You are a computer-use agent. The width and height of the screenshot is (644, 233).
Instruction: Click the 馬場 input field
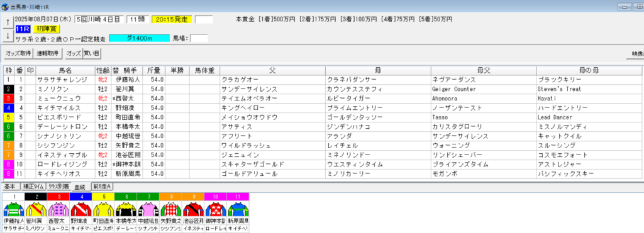(x=199, y=38)
